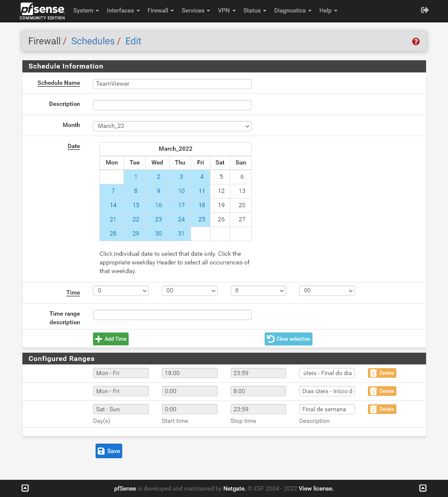The image size is (448, 497).
Task: Delete the Mon - Fri 18:00 range
Action: click(x=382, y=373)
